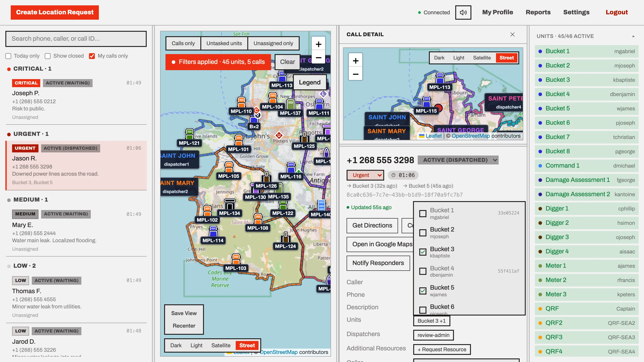Open the Urgent priority dropdown
This screenshot has width=644, height=362.
[365, 175]
